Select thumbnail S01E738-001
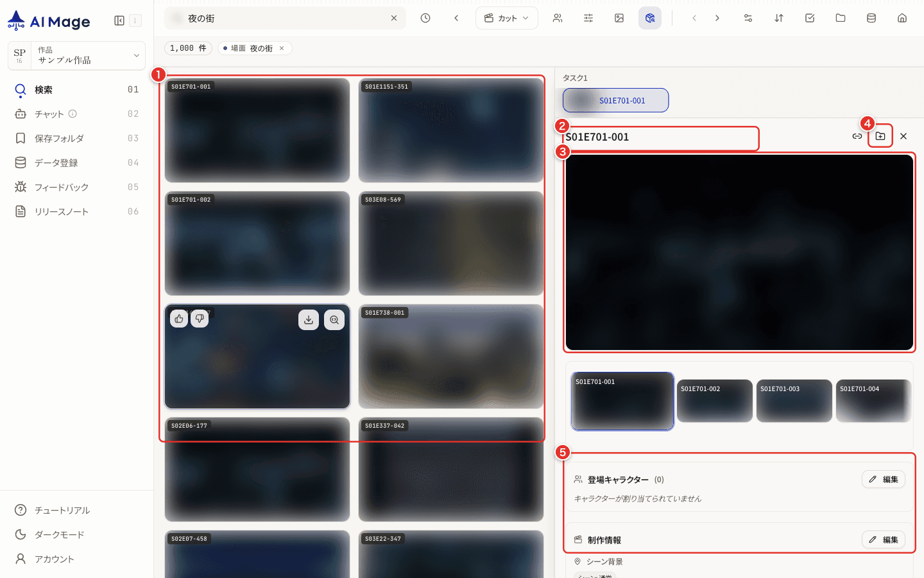This screenshot has width=924, height=578. click(451, 356)
